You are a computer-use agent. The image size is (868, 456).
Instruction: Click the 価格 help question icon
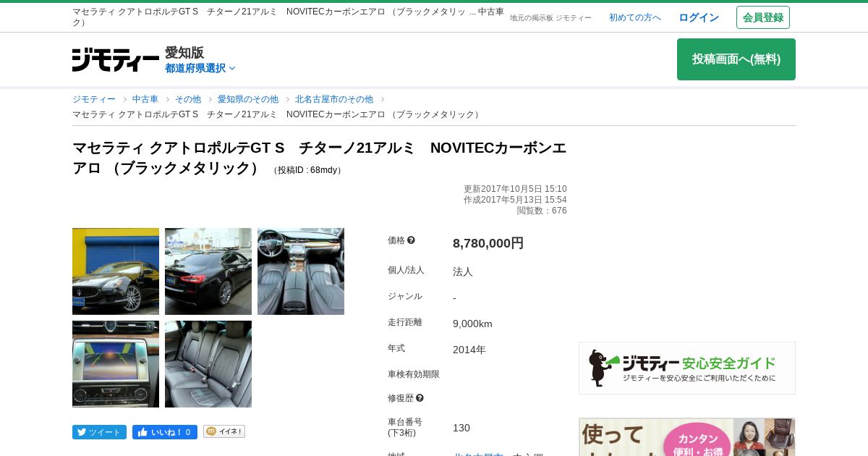[411, 240]
